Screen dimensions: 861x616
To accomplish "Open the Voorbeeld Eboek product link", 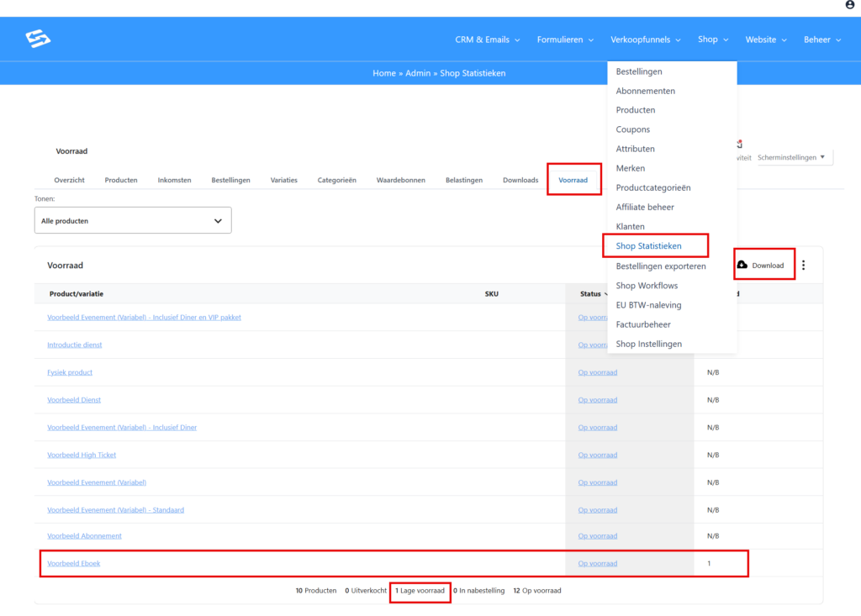I will (73, 563).
